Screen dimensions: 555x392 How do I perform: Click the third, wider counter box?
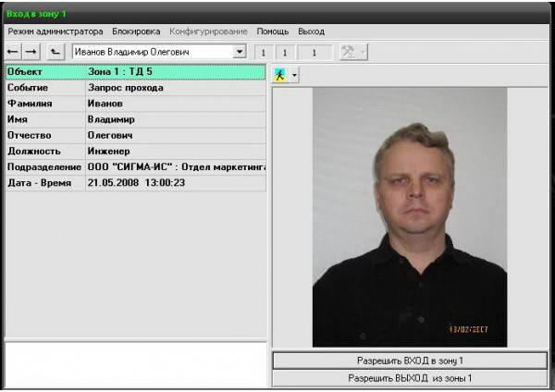coord(314,53)
